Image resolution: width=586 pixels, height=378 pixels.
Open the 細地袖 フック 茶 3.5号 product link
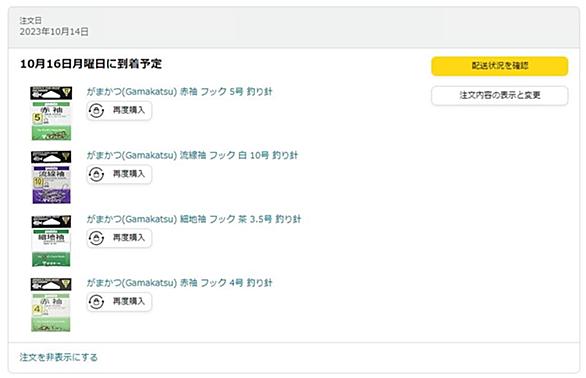[194, 219]
